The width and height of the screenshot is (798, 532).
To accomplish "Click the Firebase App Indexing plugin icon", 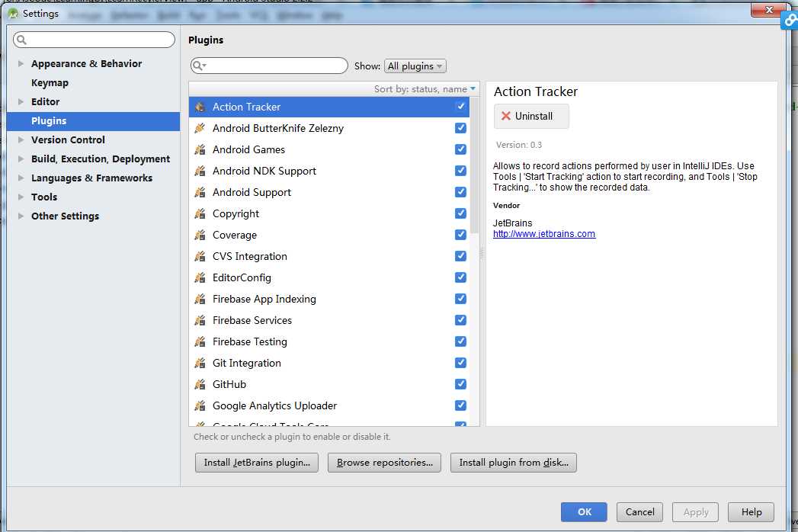I will [200, 300].
